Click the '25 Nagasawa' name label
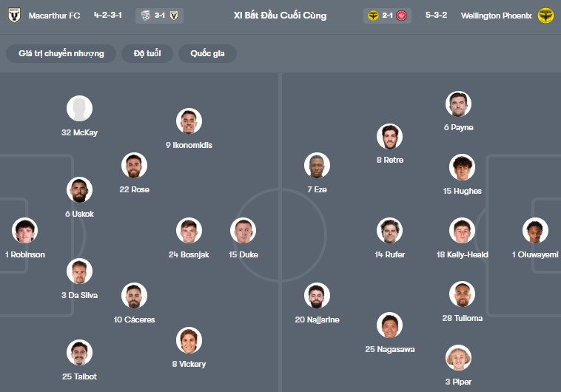 click(389, 349)
